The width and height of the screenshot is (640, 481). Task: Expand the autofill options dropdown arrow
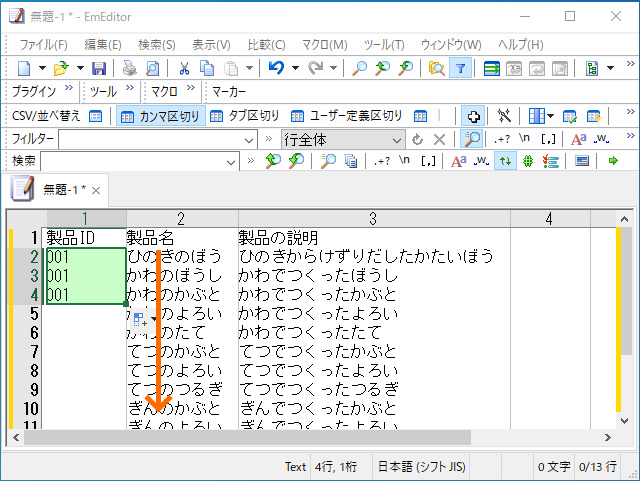tap(153, 318)
